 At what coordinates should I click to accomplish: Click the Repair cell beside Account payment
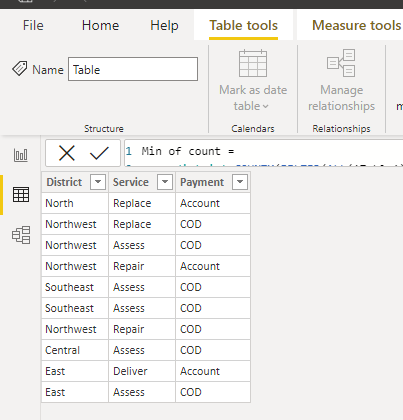pos(142,266)
